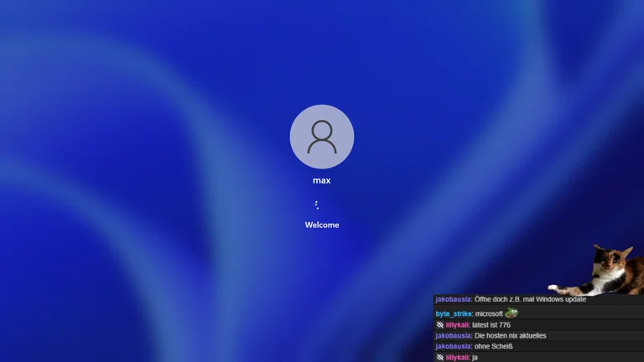Open lillykali's name on "latest ist 776"
Image resolution: width=644 pixels, height=362 pixels.
(x=457, y=325)
